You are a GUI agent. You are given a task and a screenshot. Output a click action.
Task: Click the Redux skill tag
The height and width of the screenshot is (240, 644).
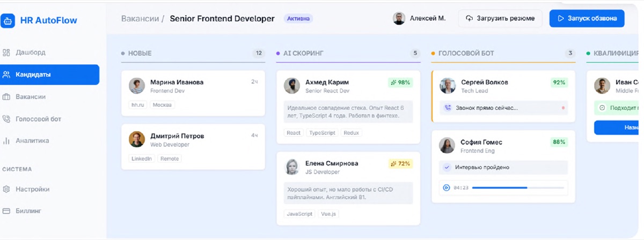(x=351, y=133)
